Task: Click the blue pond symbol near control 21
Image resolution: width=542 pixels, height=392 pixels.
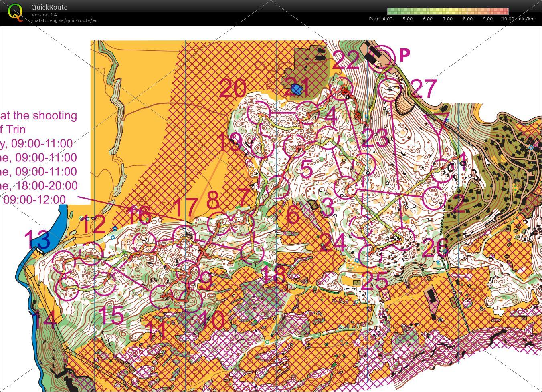Action: coord(297,89)
